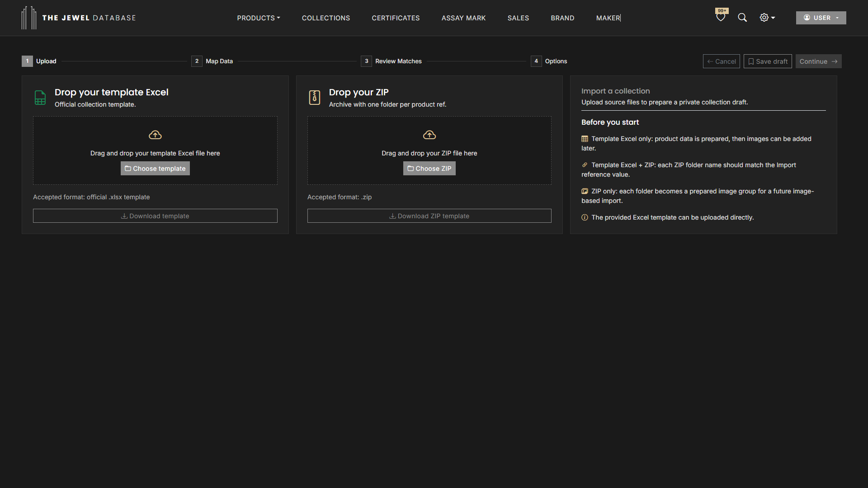
Task: Open the settings gear dropdown
Action: coord(767,18)
